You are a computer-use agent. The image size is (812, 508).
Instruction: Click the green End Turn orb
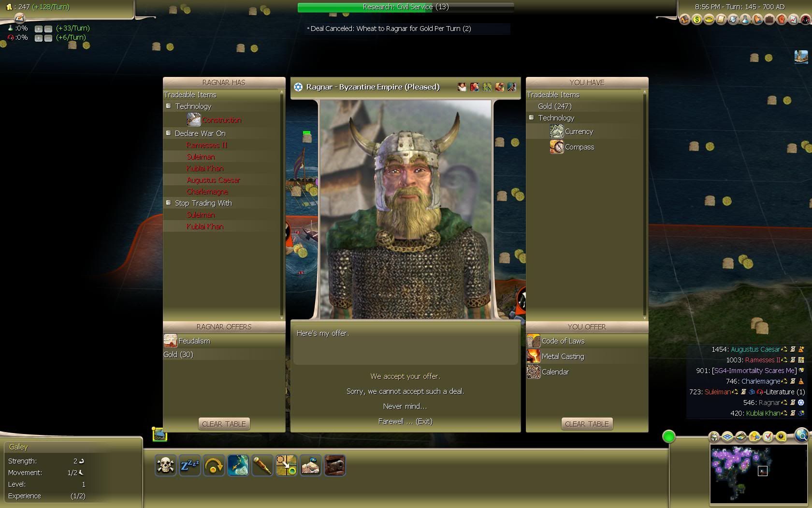tap(668, 436)
